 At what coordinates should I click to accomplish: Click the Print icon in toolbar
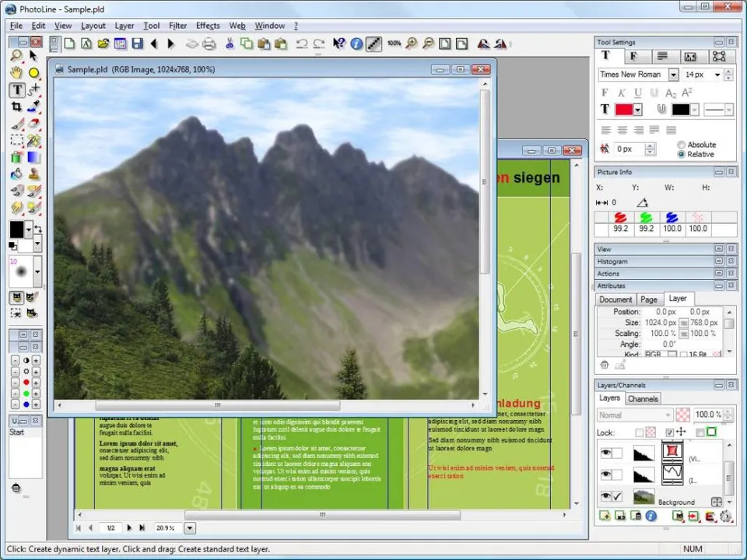click(209, 44)
